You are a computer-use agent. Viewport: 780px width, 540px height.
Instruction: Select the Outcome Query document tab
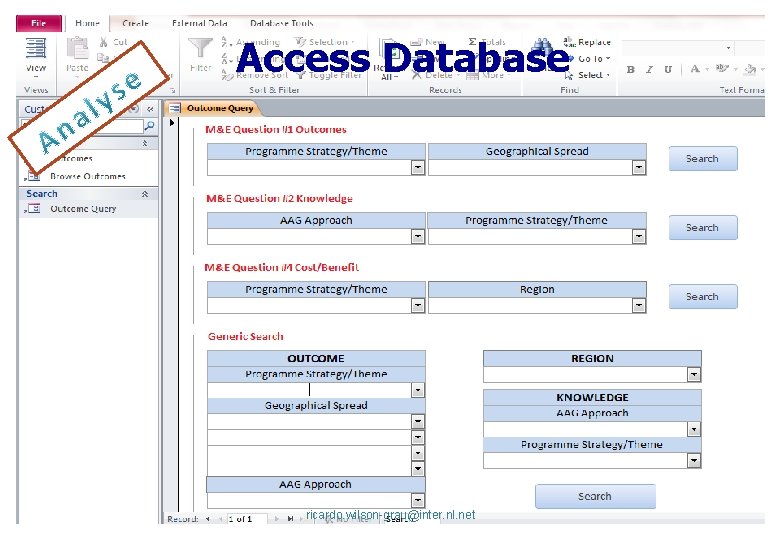(x=214, y=108)
